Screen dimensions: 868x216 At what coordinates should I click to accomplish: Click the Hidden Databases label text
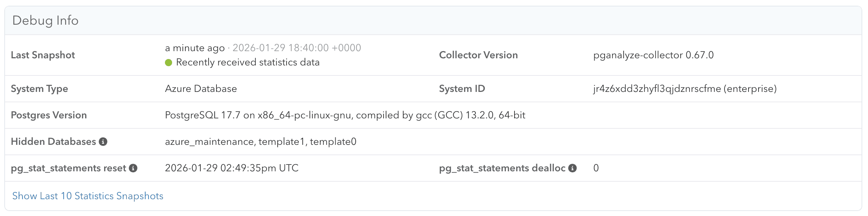click(53, 142)
